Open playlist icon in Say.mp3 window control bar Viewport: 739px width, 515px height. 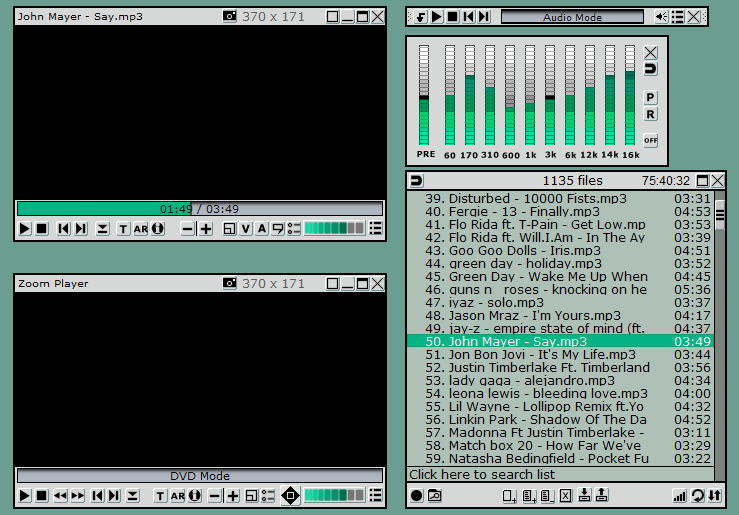(x=376, y=229)
